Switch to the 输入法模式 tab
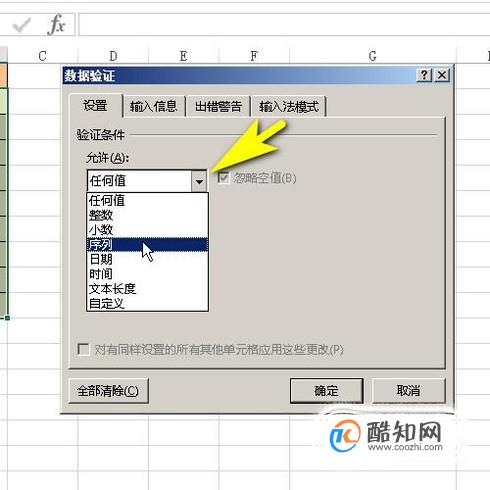 pyautogui.click(x=289, y=107)
